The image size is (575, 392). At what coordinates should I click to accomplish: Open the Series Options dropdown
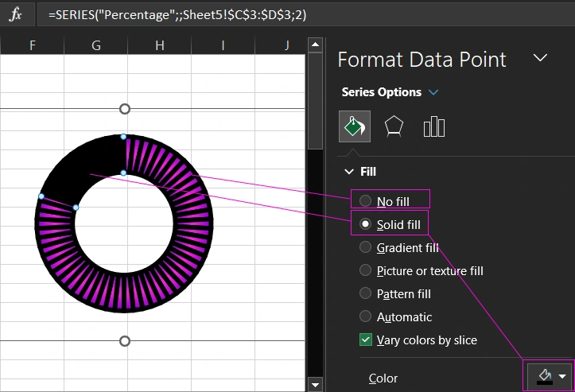point(433,92)
